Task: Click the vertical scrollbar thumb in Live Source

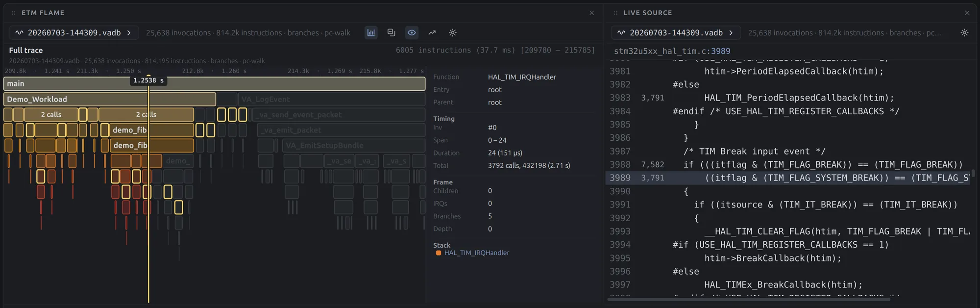Action: click(973, 173)
